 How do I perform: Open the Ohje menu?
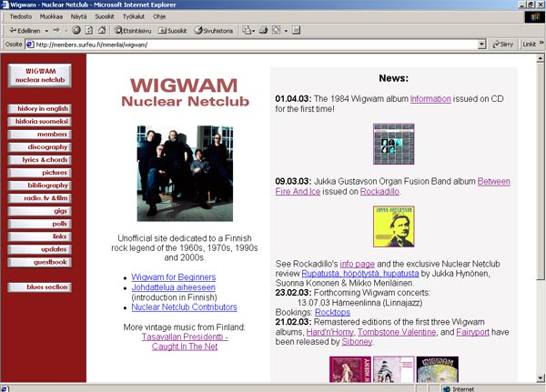click(159, 16)
